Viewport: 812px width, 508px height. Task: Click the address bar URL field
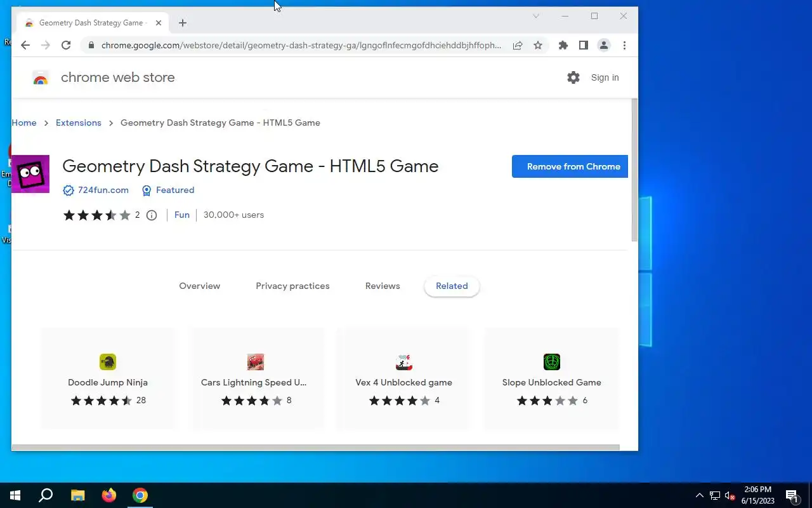301,45
